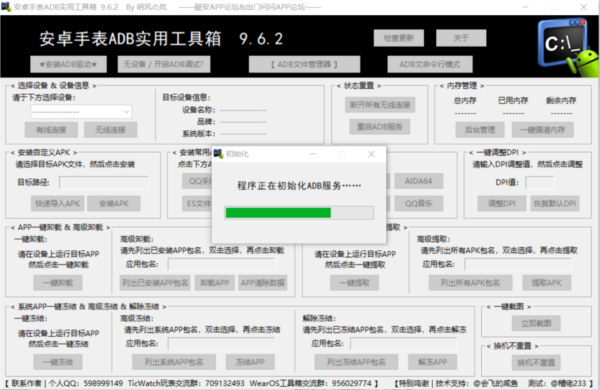The width and height of the screenshot is (600, 390).
Task: Click 列出系统APP包名 button
Action: (x=174, y=362)
